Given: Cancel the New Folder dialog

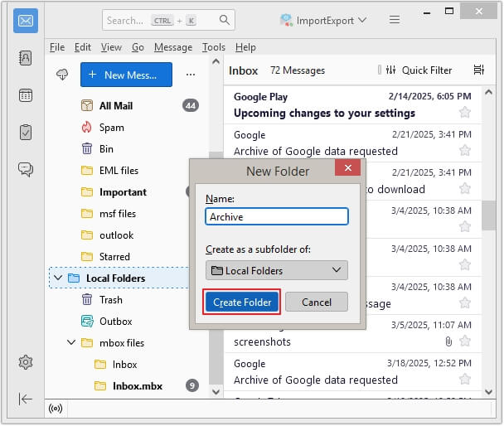Looking at the screenshot, I should (316, 303).
